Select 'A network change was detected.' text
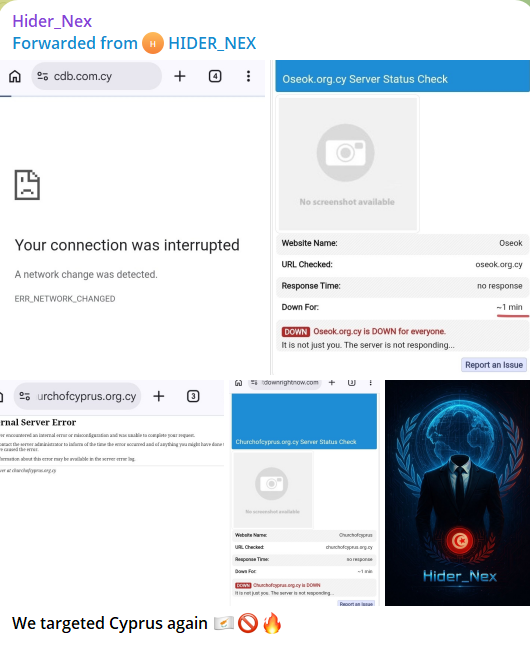The height and width of the screenshot is (653, 530). (86, 274)
